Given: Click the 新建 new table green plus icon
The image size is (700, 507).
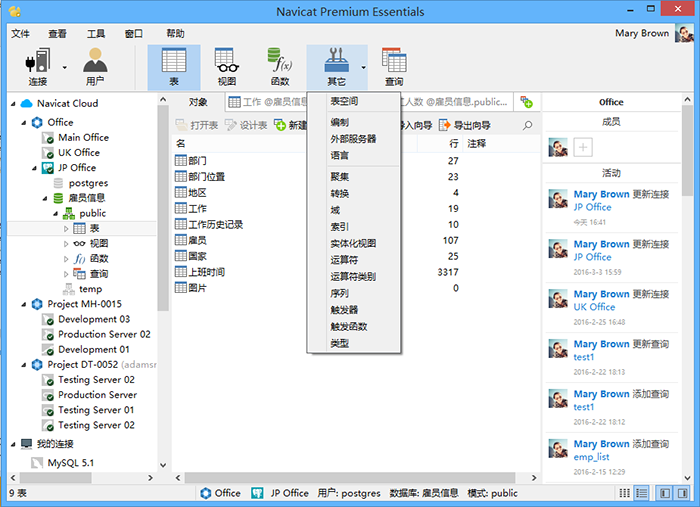Looking at the screenshot, I should [x=280, y=125].
